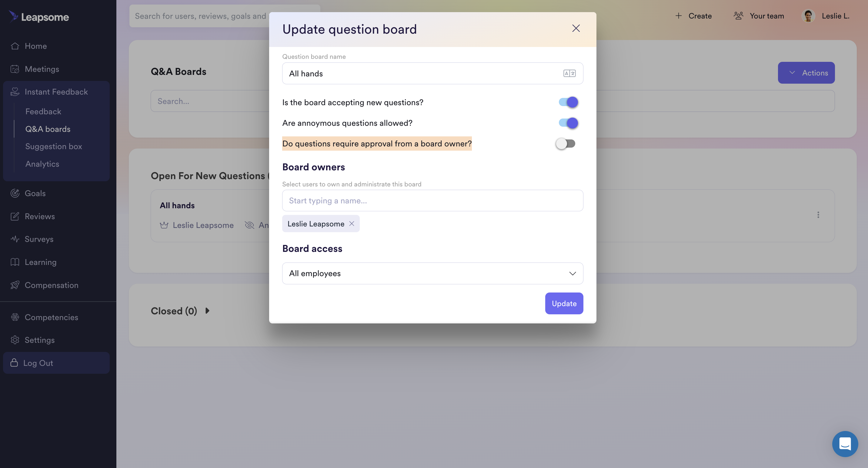Screen dimensions: 868x468
Task: Open Analytics under Instant Feedback
Action: [42, 164]
